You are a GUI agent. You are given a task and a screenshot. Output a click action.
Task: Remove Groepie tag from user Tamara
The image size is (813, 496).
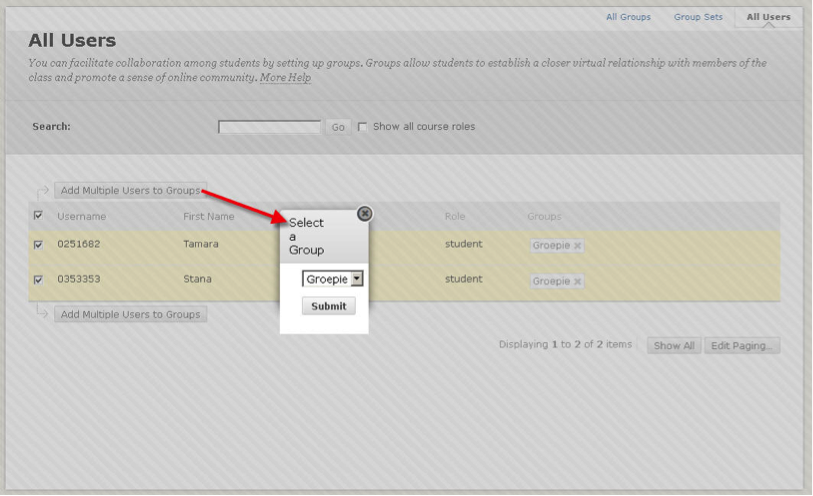577,246
